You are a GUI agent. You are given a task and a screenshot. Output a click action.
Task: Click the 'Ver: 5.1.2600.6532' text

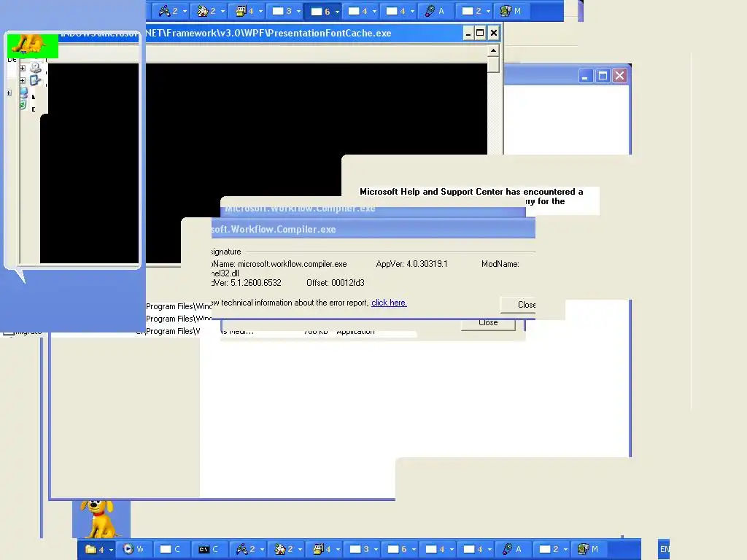click(247, 283)
